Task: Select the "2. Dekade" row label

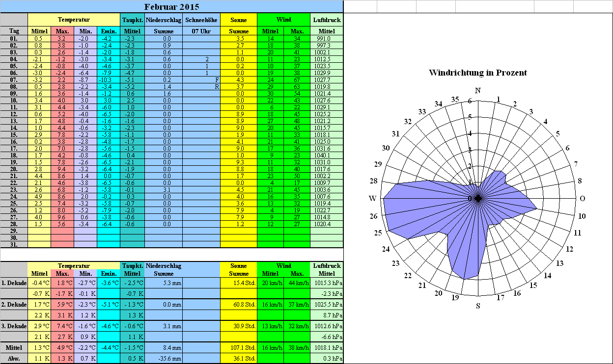Action: click(14, 305)
